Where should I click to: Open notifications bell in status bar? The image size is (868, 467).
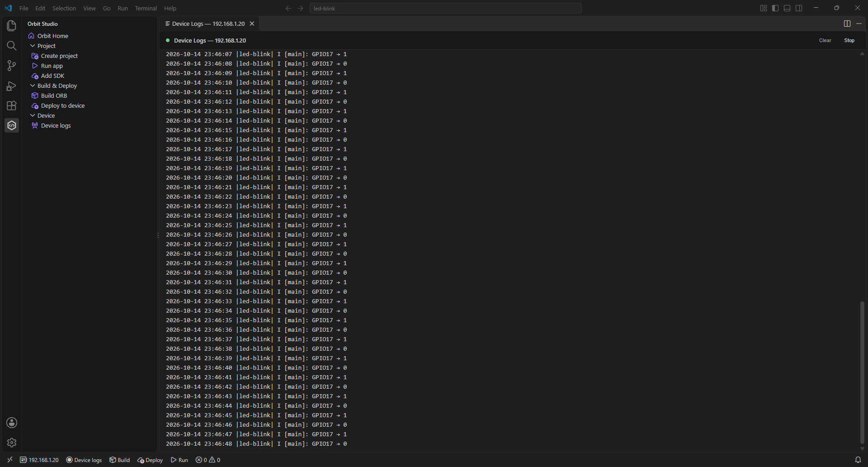click(x=858, y=460)
